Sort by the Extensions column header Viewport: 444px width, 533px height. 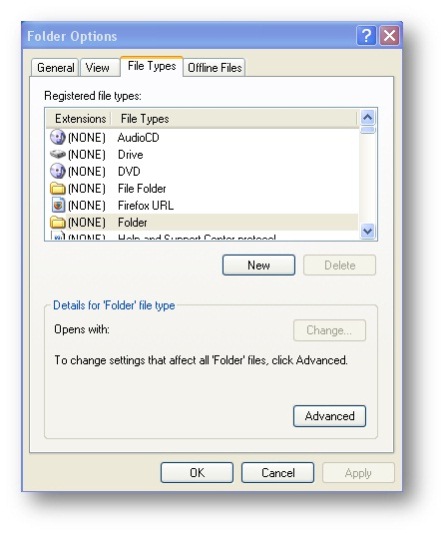tap(80, 119)
